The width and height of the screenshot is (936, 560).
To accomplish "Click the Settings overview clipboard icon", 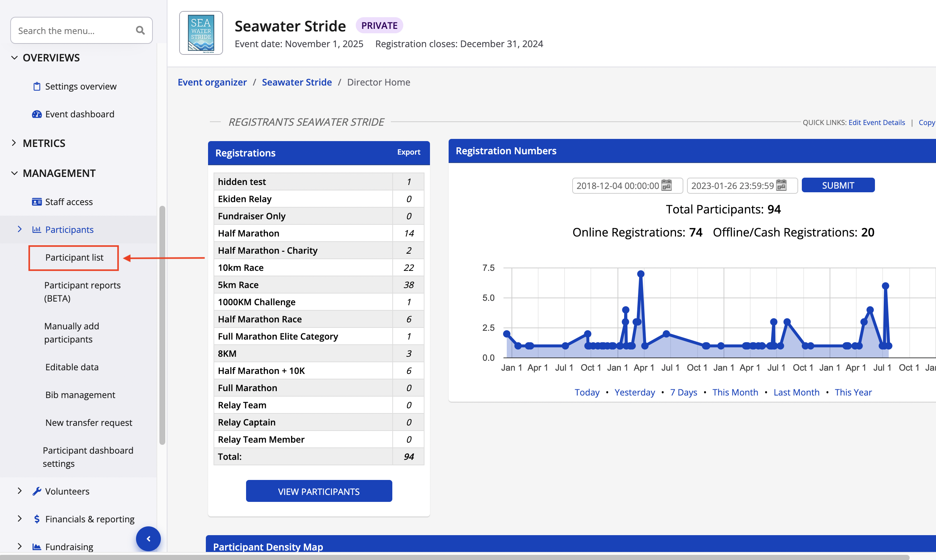I will tap(37, 86).
